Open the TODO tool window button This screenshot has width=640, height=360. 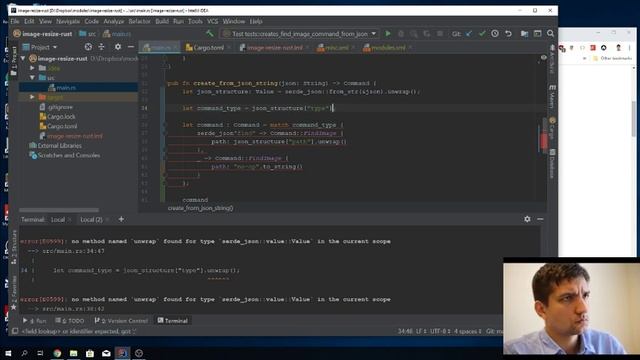coord(70,321)
